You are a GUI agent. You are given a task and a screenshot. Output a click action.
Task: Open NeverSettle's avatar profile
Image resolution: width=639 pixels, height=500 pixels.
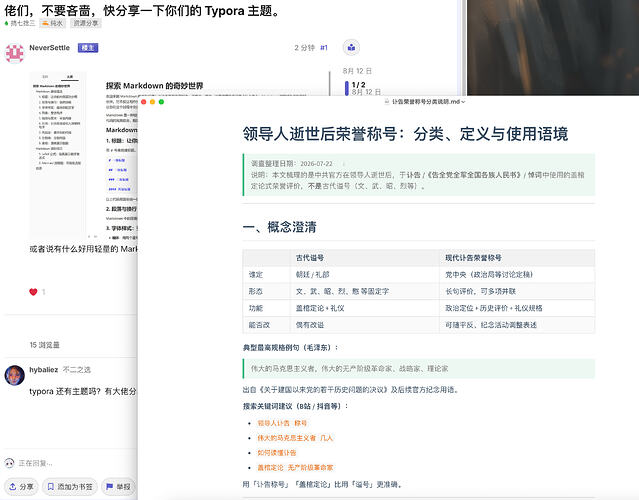click(15, 53)
